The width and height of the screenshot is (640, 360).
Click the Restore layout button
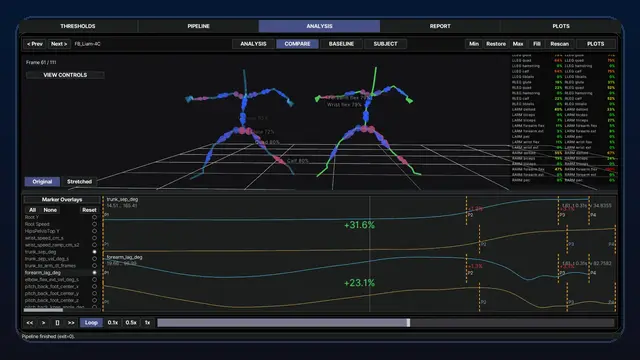pyautogui.click(x=496, y=44)
